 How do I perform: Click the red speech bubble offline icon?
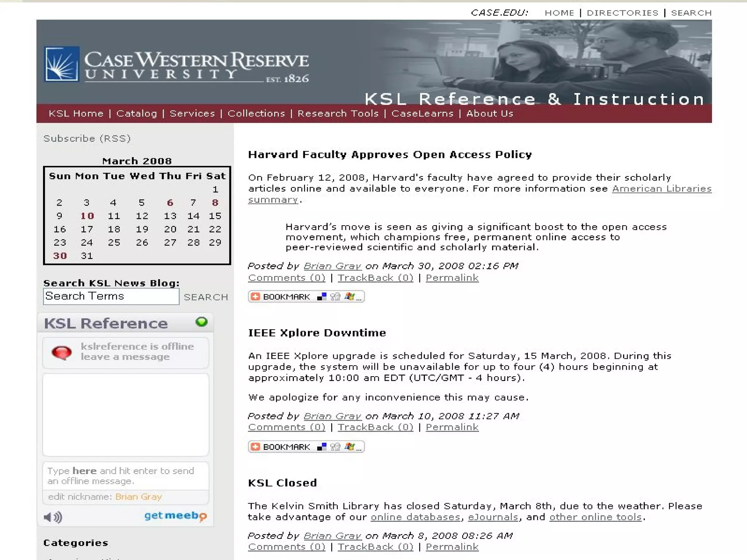(62, 353)
